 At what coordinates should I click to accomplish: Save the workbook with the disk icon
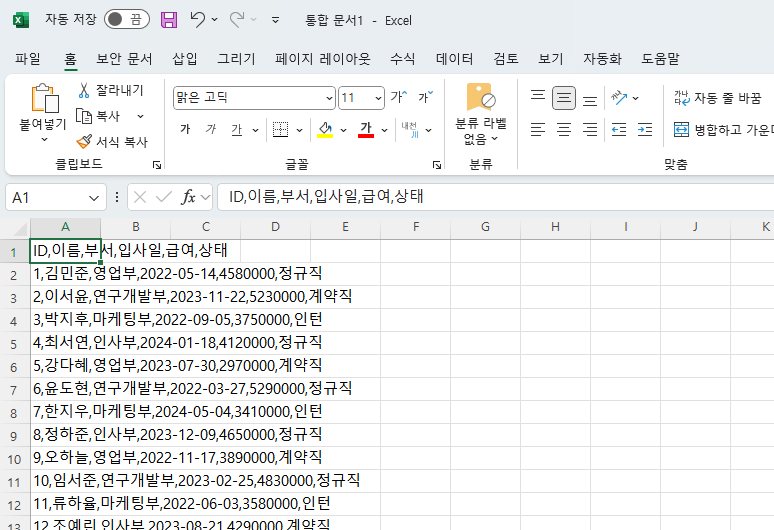click(x=169, y=20)
